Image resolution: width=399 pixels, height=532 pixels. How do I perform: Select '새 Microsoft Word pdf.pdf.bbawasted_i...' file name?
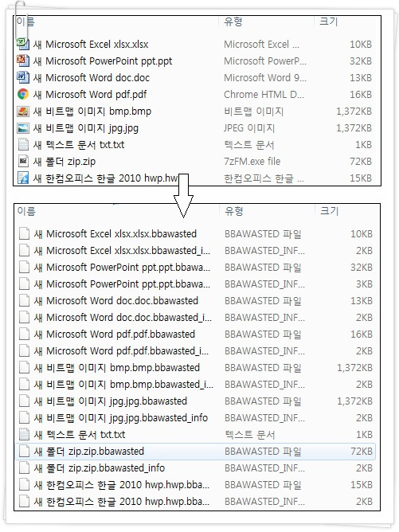(x=121, y=351)
